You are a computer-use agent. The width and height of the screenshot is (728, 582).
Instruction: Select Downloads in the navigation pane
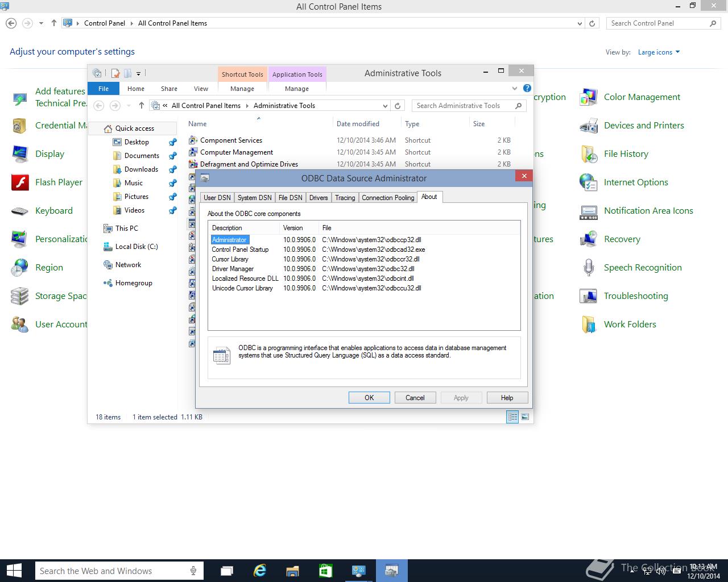click(x=141, y=169)
